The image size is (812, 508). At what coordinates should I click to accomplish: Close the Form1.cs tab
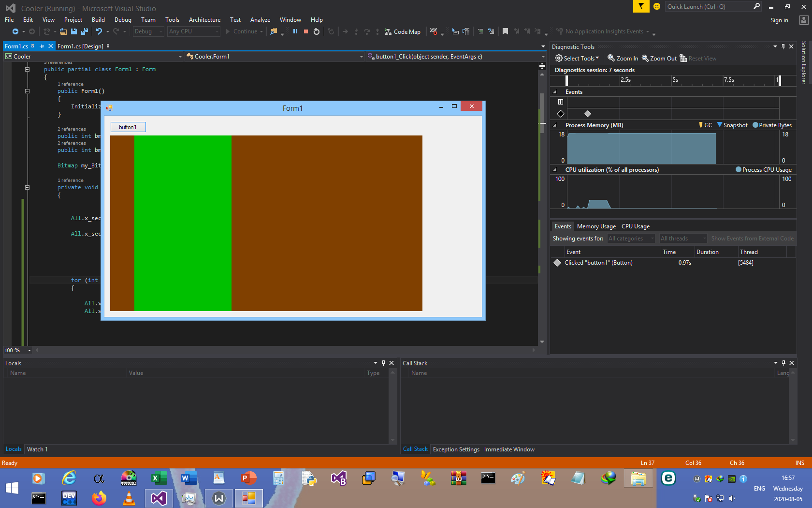point(50,46)
